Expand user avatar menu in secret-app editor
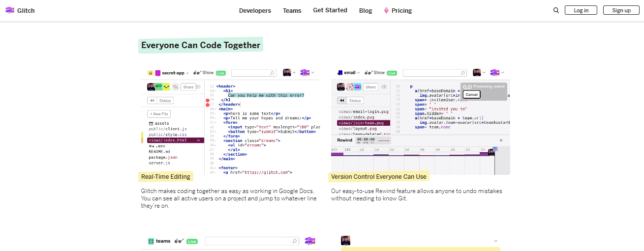The height and width of the screenshot is (251, 644). (294, 73)
